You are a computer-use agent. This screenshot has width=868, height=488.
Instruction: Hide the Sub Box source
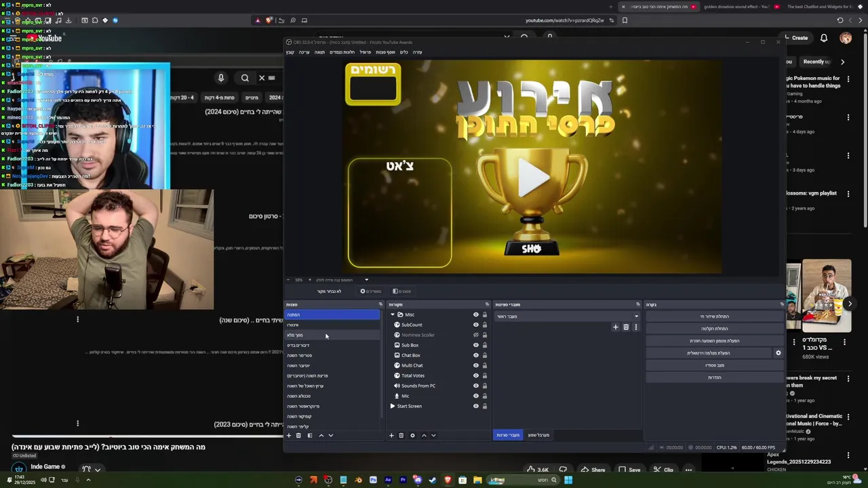pyautogui.click(x=475, y=345)
